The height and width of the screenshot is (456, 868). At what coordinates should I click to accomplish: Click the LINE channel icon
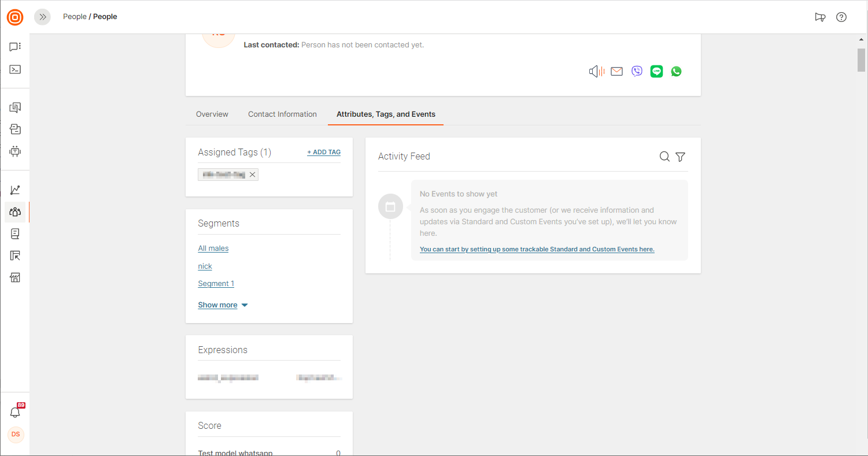[x=656, y=72]
